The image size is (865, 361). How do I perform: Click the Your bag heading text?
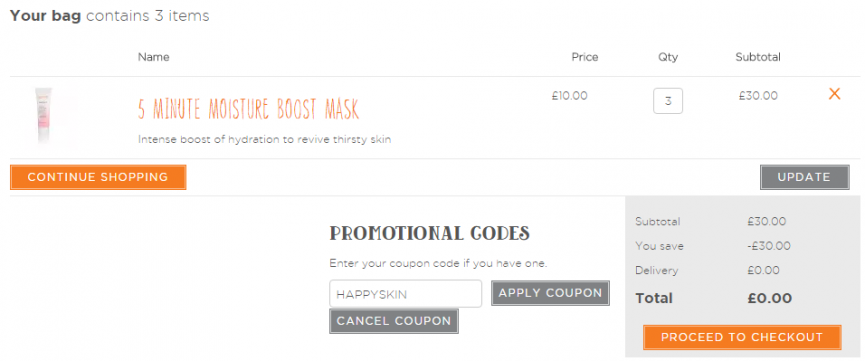[x=45, y=16]
